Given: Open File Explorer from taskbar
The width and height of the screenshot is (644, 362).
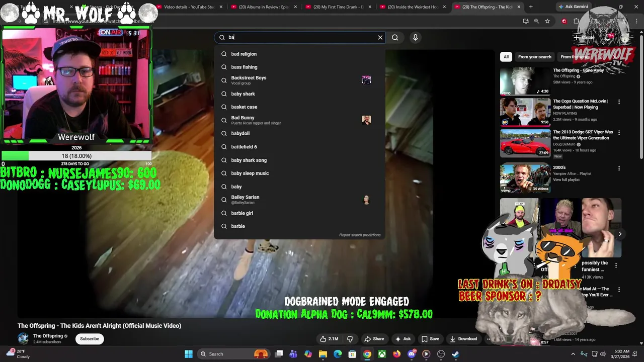Looking at the screenshot, I should click(x=323, y=354).
